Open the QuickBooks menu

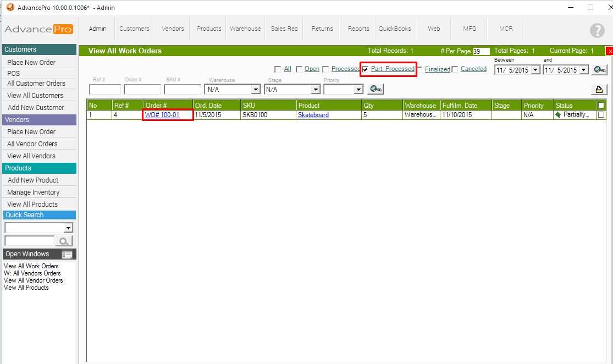395,29
